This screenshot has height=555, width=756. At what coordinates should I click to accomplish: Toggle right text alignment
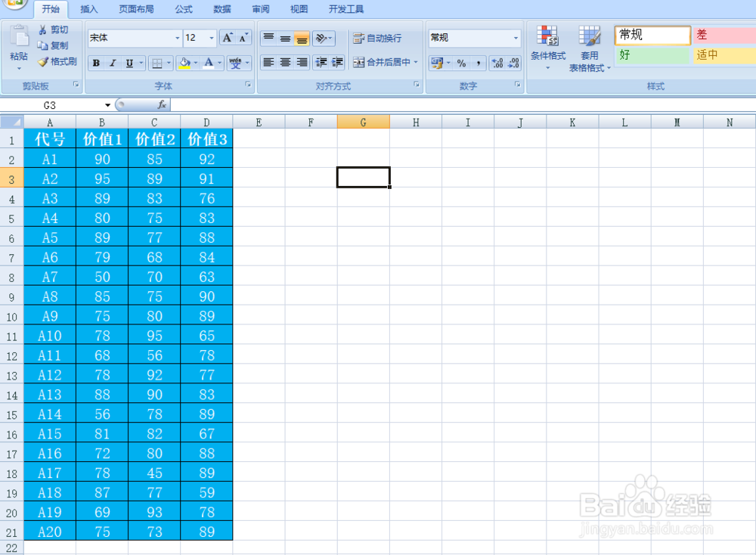click(302, 62)
